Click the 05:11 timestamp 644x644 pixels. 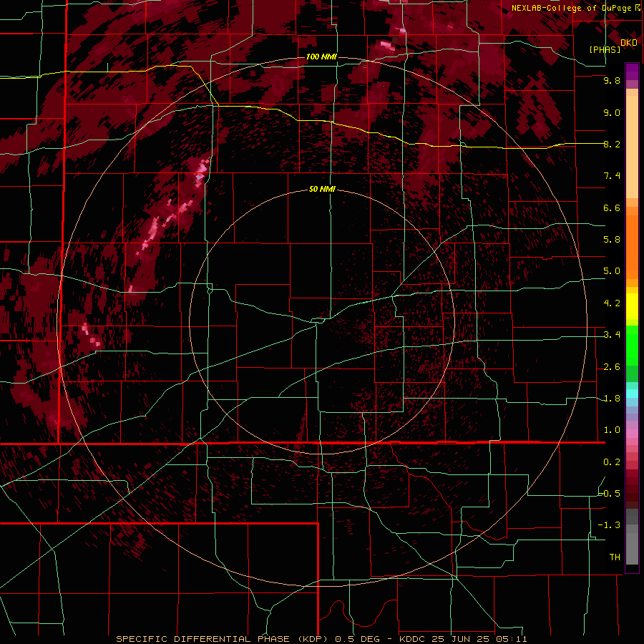(x=510, y=639)
